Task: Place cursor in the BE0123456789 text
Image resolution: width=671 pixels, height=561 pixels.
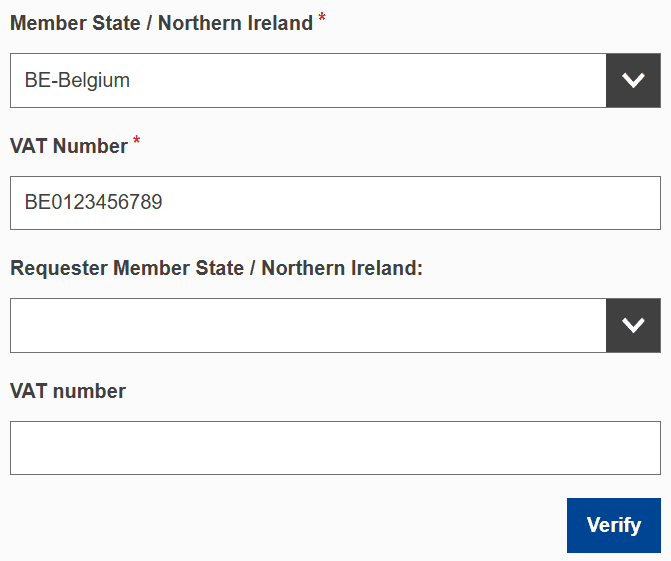Action: [94, 203]
